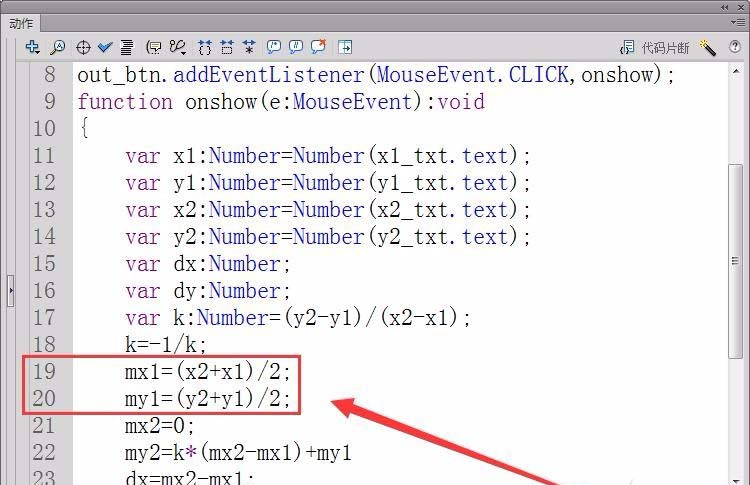Viewport: 750px width, 485px height.
Task: Expand all collapsed code
Action: point(249,47)
